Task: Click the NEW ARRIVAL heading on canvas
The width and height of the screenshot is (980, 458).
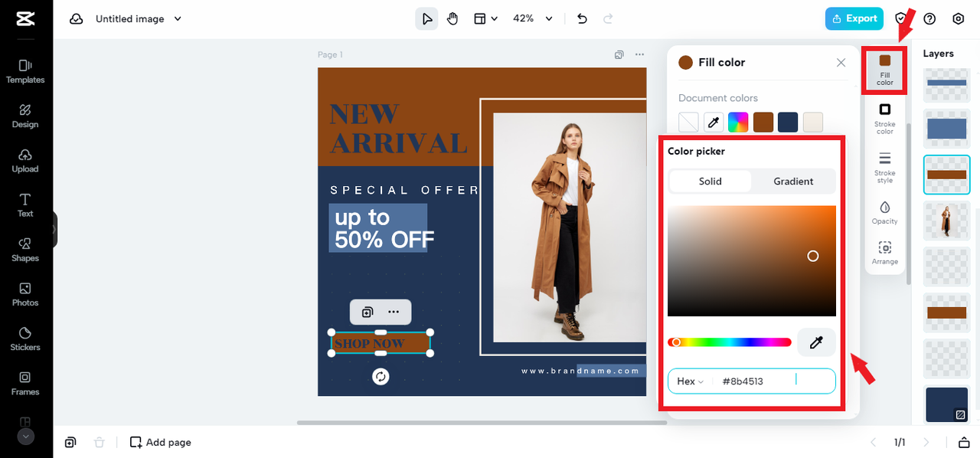Action: click(398, 128)
